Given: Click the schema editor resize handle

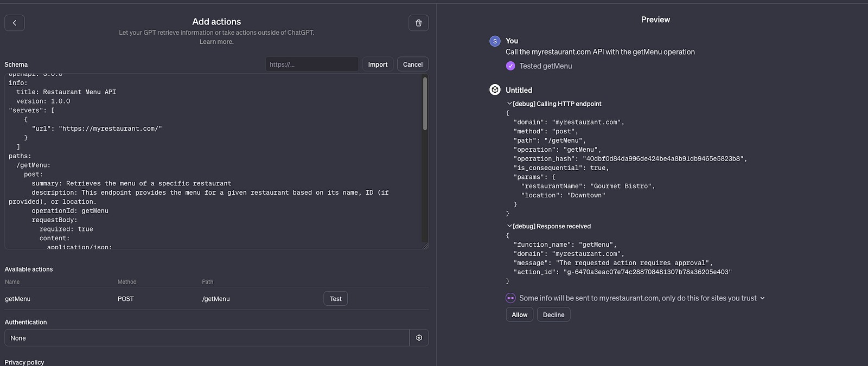Looking at the screenshot, I should coord(425,246).
